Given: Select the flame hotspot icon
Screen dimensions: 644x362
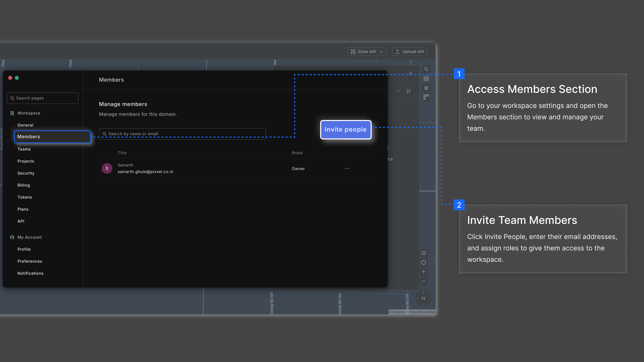Looking at the screenshot, I should [426, 88].
